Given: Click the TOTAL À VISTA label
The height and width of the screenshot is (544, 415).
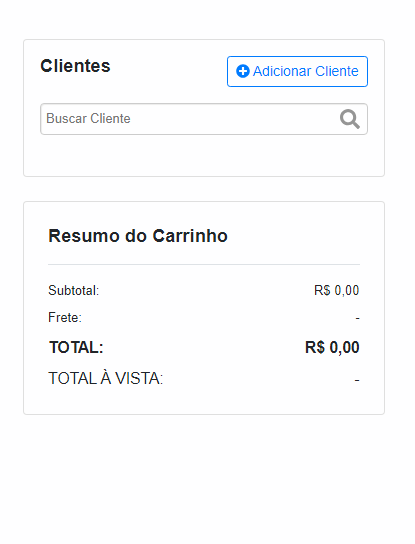Looking at the screenshot, I should (105, 379).
